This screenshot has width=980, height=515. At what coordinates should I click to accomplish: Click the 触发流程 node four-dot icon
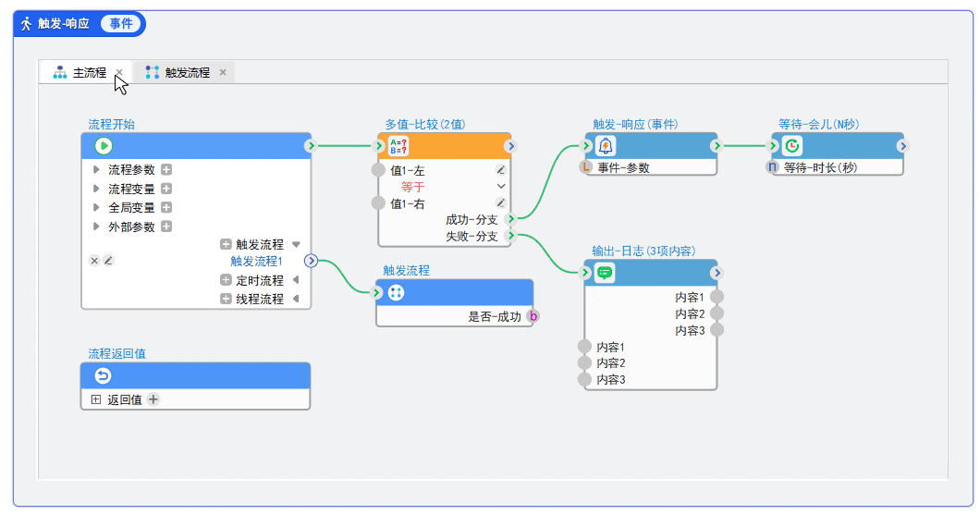[x=396, y=292]
